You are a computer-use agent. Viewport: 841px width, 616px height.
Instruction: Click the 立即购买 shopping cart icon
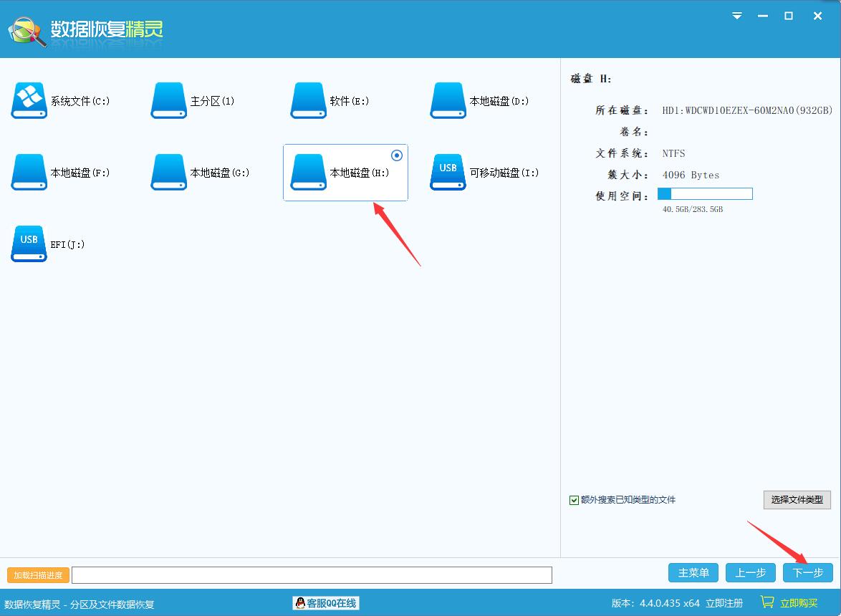point(767,602)
